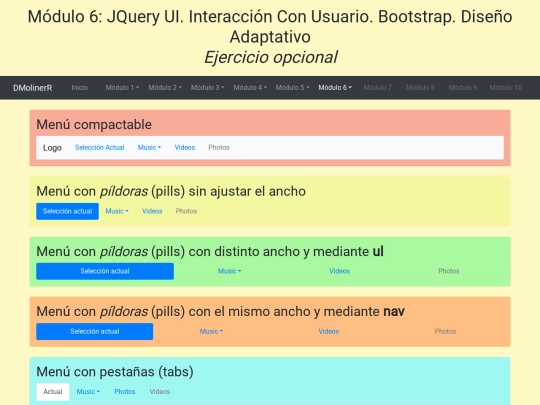Screen dimensions: 540x405
Task: Click Photos in yellow pills menu
Action: click(x=186, y=211)
